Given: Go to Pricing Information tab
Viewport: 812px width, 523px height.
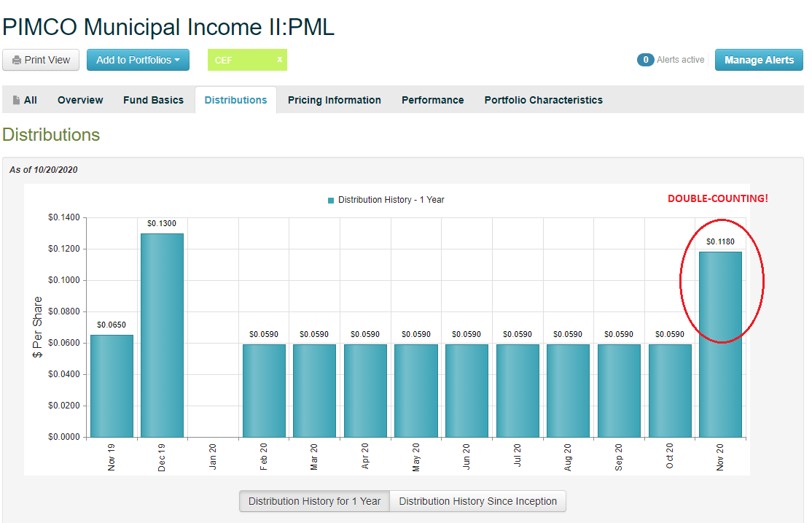Looking at the screenshot, I should coord(334,100).
